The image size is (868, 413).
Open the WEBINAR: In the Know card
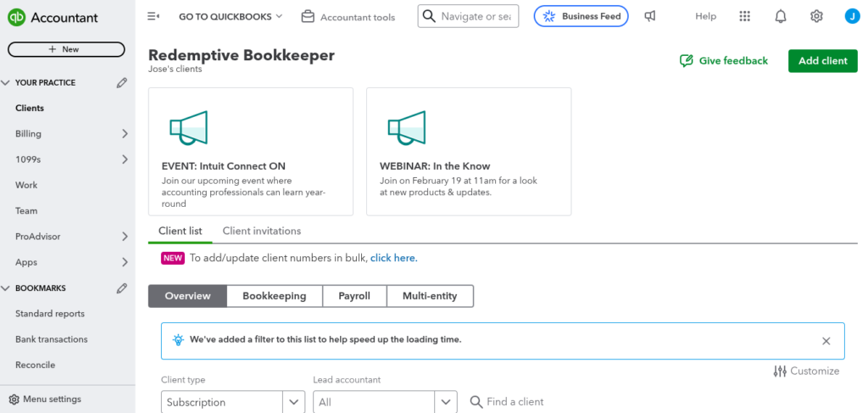click(469, 152)
